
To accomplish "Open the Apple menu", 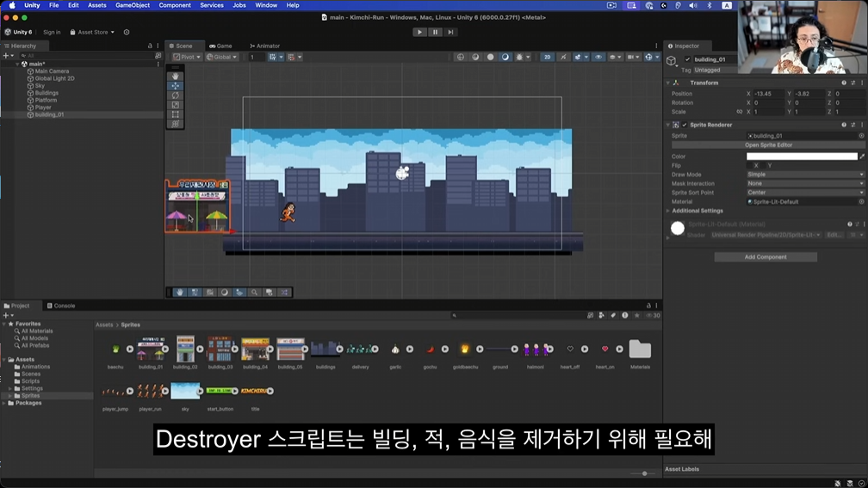I will tap(12, 5).
